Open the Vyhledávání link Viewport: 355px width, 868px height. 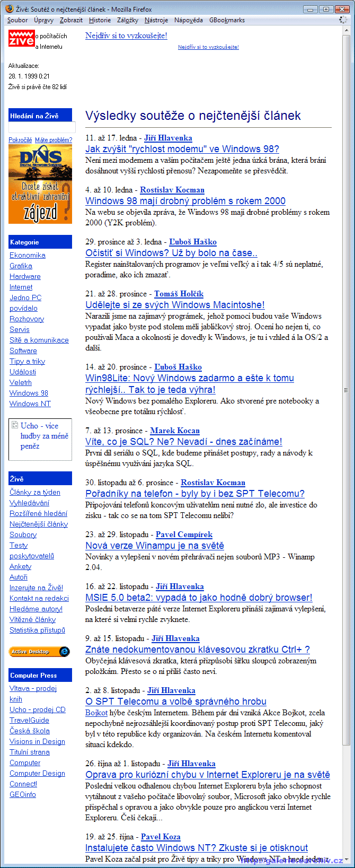click(x=29, y=503)
